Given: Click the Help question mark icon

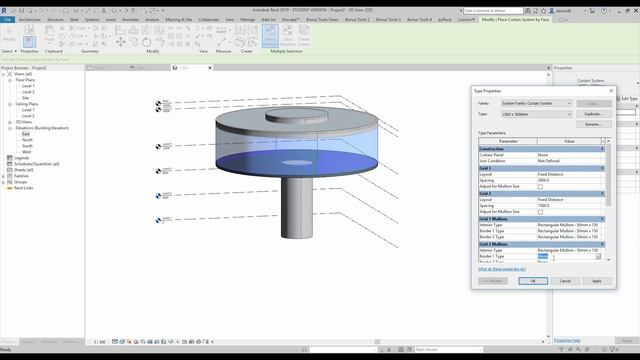Looking at the screenshot, I should 604,11.
